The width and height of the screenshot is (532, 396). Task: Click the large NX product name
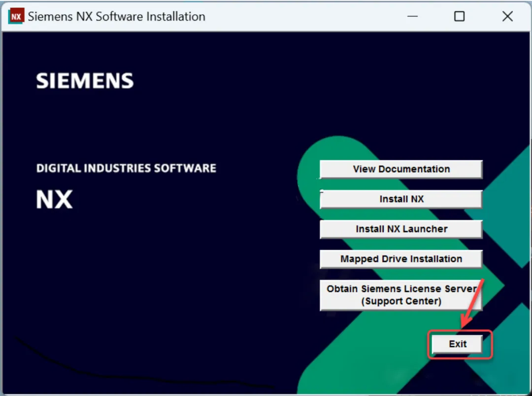click(x=54, y=199)
